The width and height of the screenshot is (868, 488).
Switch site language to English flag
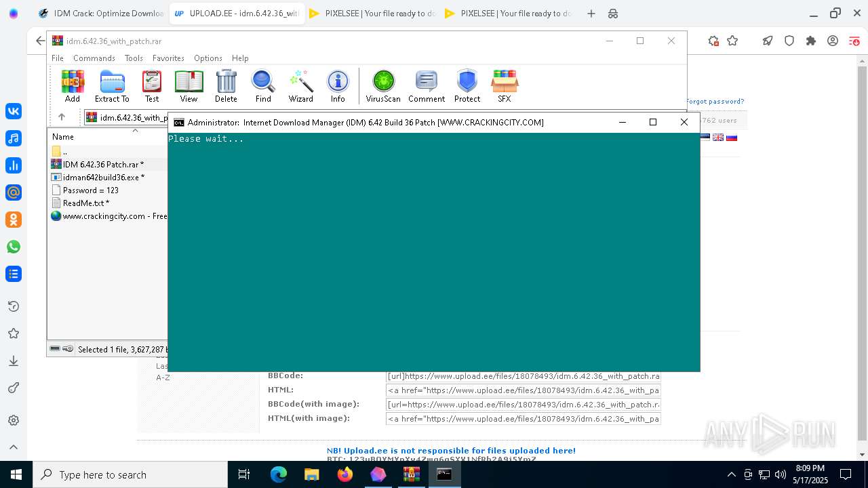[718, 138]
